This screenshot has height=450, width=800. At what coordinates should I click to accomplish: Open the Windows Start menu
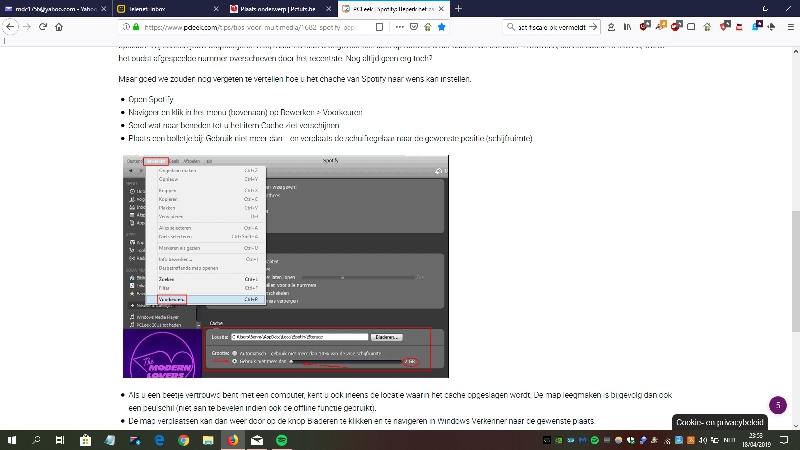coord(12,440)
